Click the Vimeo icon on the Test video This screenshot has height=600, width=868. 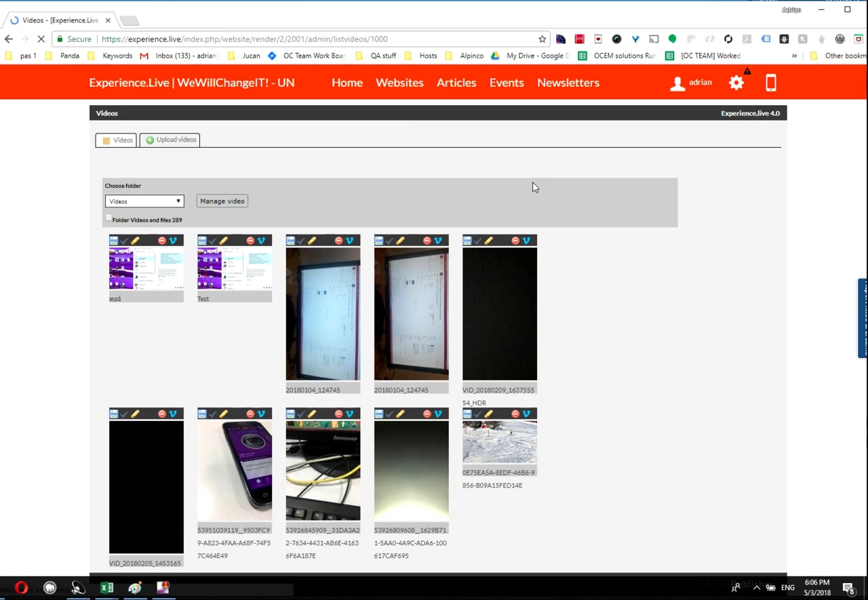point(261,241)
